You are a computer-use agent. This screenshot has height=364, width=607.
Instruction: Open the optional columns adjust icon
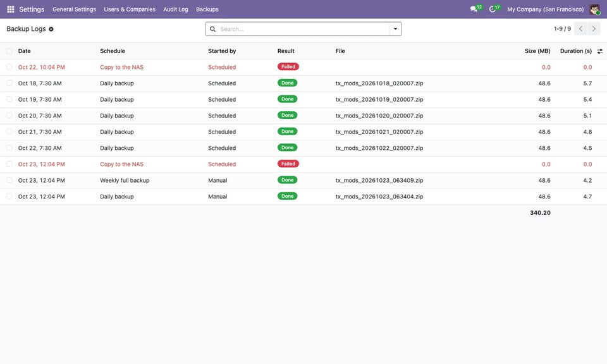point(599,51)
